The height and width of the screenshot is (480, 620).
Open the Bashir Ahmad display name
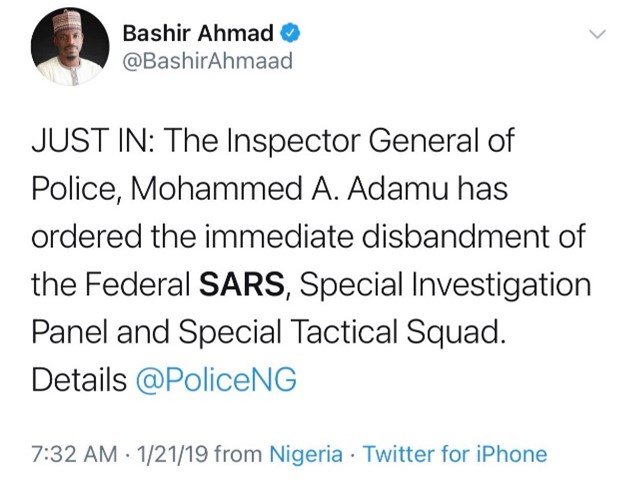click(198, 33)
